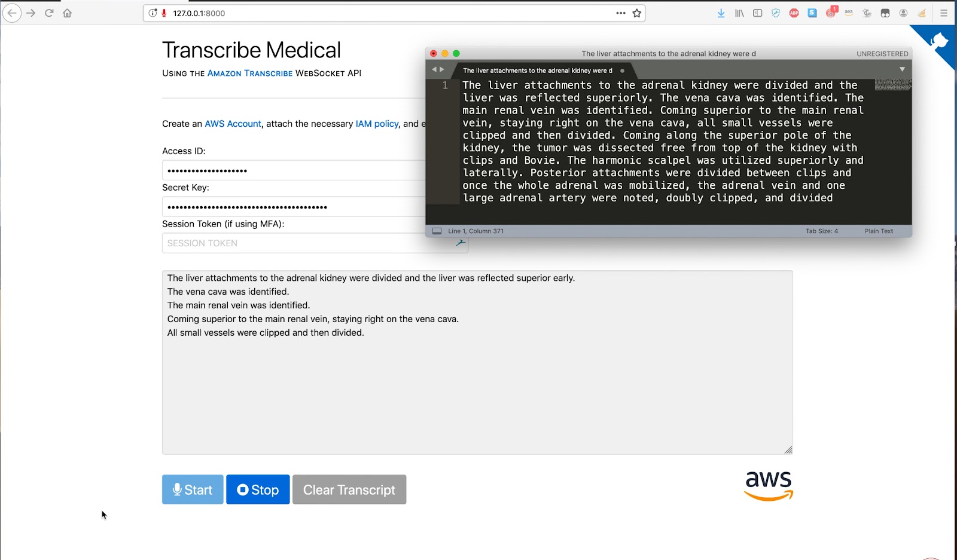
Task: Click the AWS logo
Action: click(769, 486)
